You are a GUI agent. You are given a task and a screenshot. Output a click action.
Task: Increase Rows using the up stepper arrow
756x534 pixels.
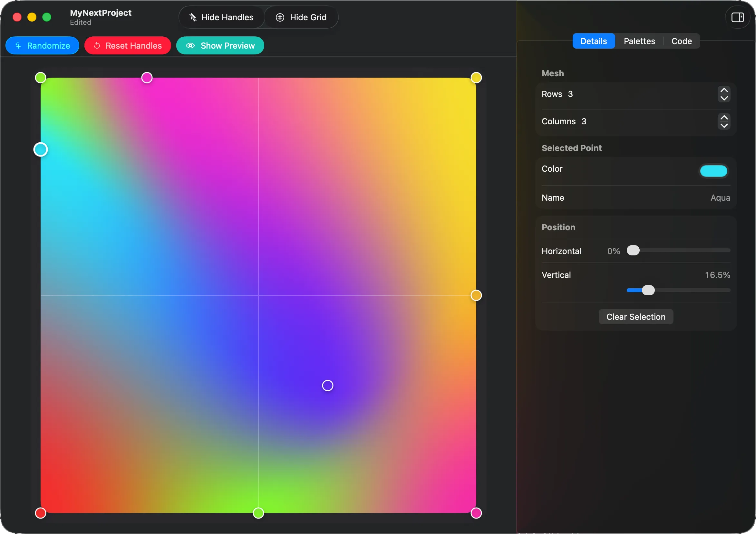coord(724,91)
